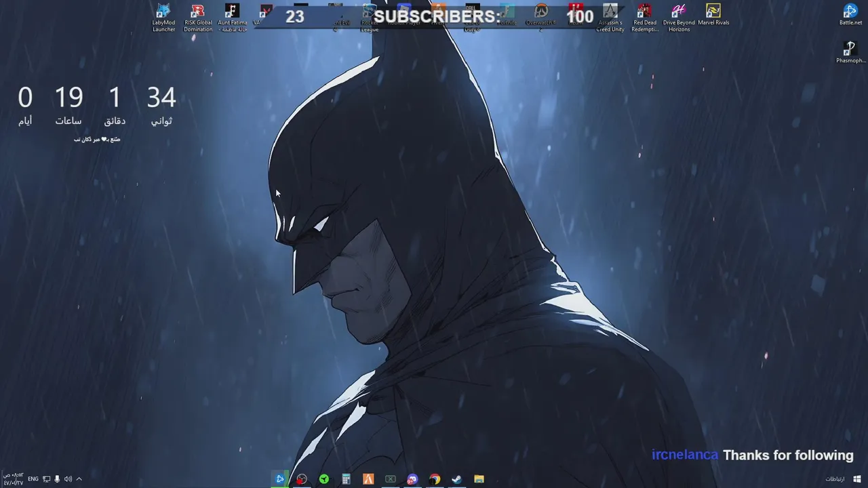The image size is (868, 488).
Task: Open the network status tray icon
Action: [46, 479]
